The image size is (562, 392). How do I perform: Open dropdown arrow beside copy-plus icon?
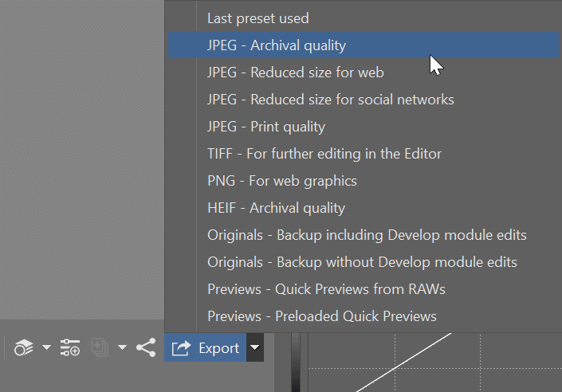(122, 347)
